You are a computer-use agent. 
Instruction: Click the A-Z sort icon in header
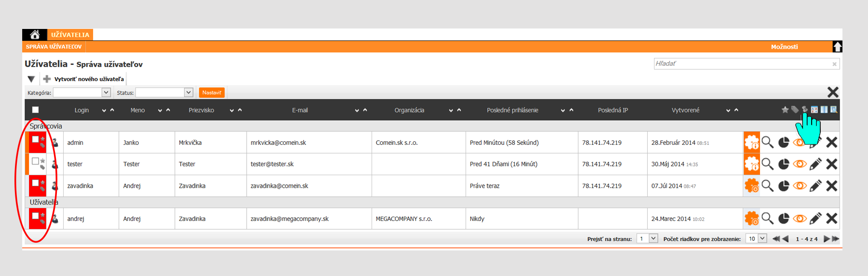814,110
